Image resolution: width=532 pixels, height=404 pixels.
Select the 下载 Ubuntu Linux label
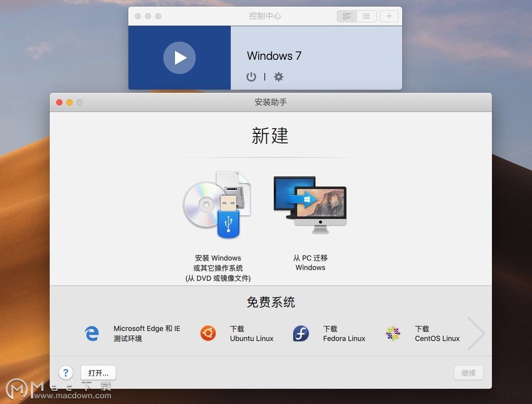click(x=252, y=333)
